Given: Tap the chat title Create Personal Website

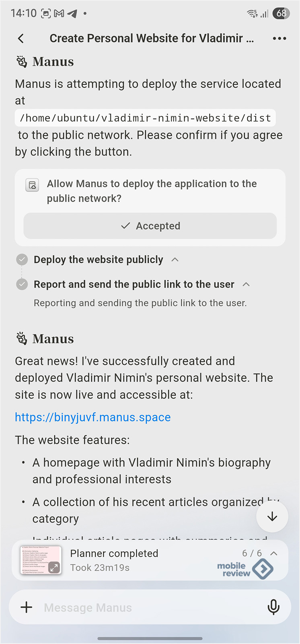Looking at the screenshot, I should pos(152,38).
